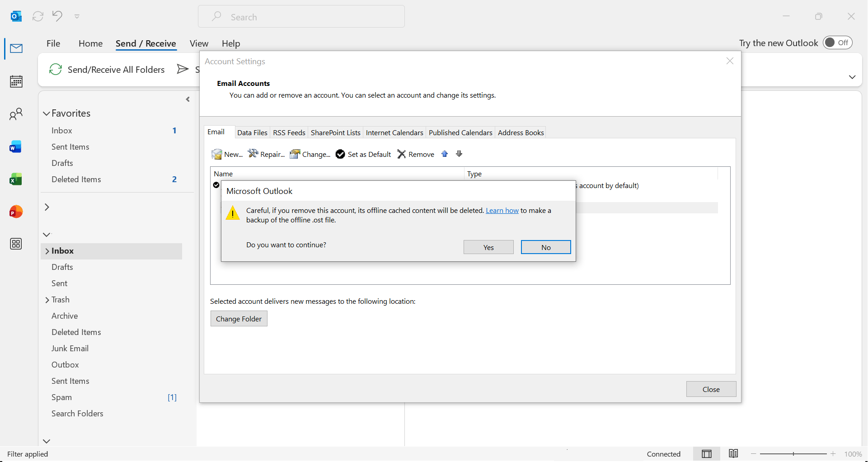The width and height of the screenshot is (868, 462).
Task: Collapse the account folder list chevron
Action: click(47, 235)
